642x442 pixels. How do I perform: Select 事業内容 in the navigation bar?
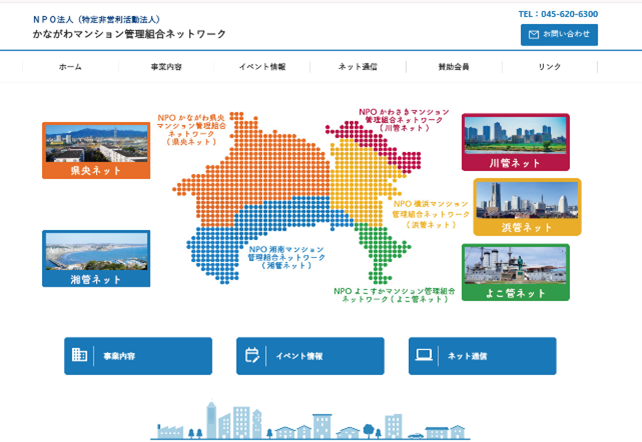[x=166, y=67]
